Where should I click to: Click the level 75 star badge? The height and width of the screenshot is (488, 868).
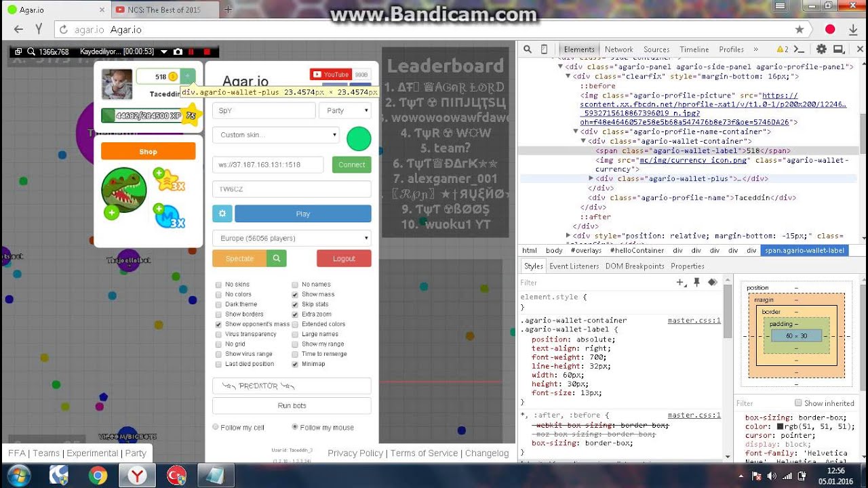tap(191, 115)
